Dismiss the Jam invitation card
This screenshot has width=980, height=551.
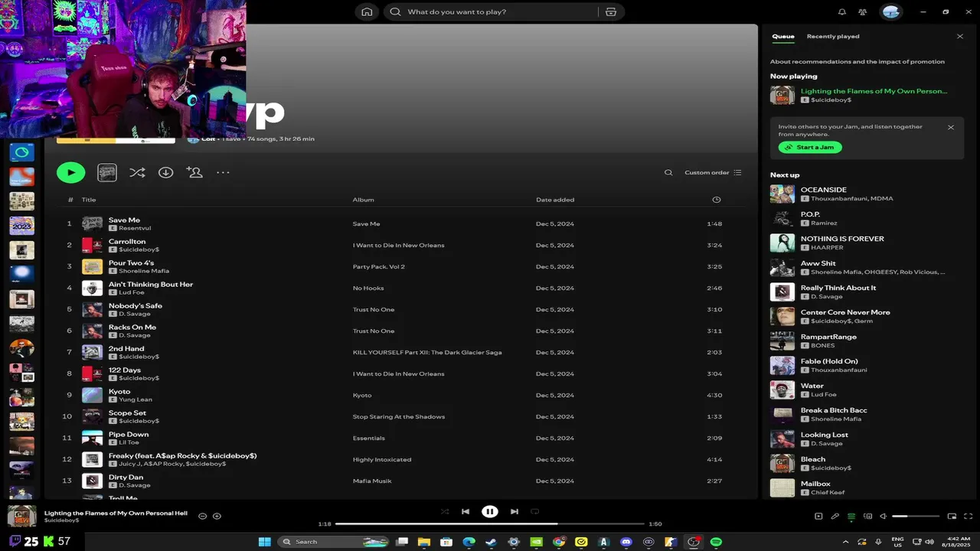point(951,127)
